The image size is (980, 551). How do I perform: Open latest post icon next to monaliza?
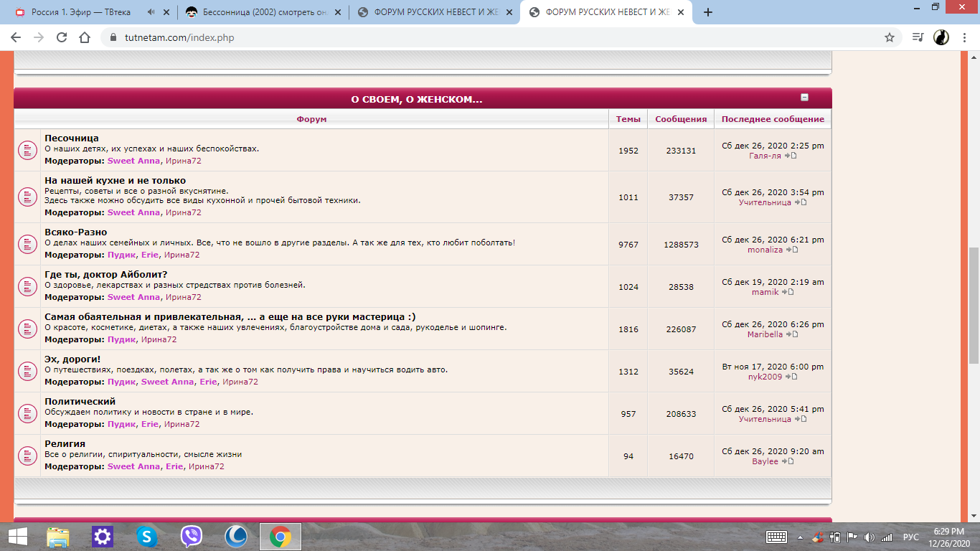[792, 250]
